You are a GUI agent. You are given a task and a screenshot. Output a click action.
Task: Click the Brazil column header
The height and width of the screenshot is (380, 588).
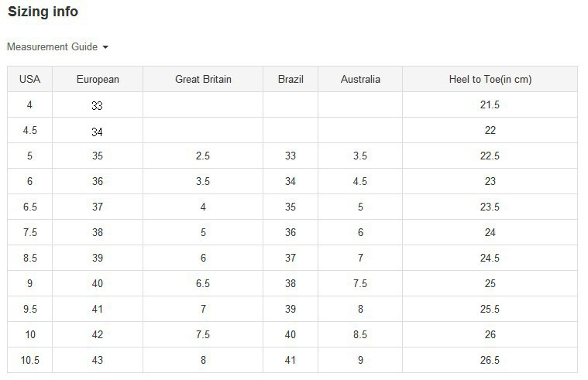(x=291, y=79)
